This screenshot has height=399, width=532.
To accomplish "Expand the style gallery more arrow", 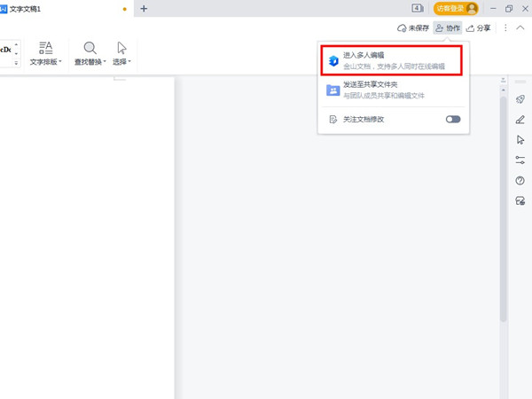I will click(17, 63).
